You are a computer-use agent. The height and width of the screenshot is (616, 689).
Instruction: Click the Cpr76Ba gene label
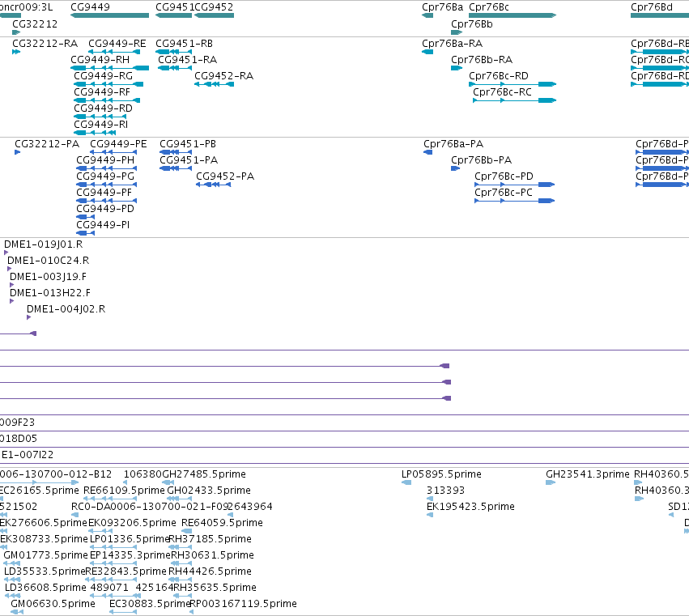tap(443, 7)
